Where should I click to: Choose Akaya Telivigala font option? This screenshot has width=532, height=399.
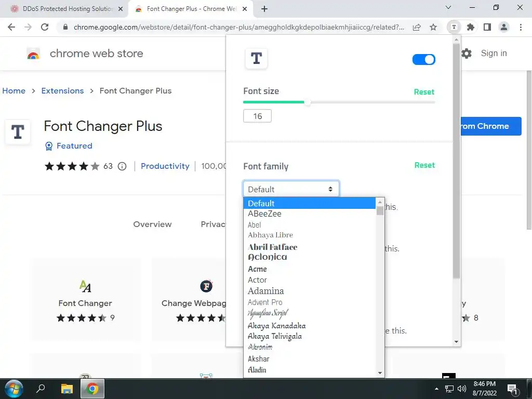click(x=310, y=336)
